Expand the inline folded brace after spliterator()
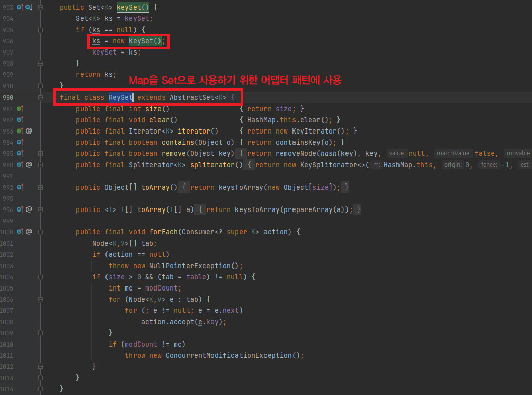532x395 pixels. tap(249, 165)
